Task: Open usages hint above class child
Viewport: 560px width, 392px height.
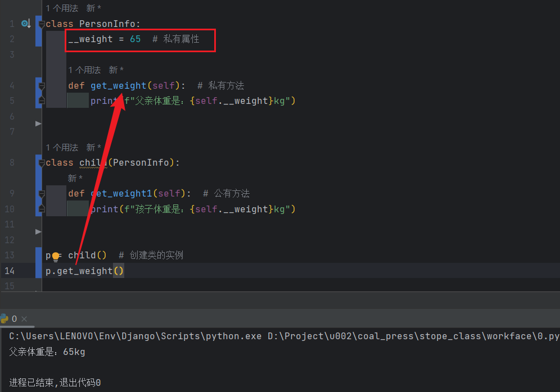Action: point(62,147)
